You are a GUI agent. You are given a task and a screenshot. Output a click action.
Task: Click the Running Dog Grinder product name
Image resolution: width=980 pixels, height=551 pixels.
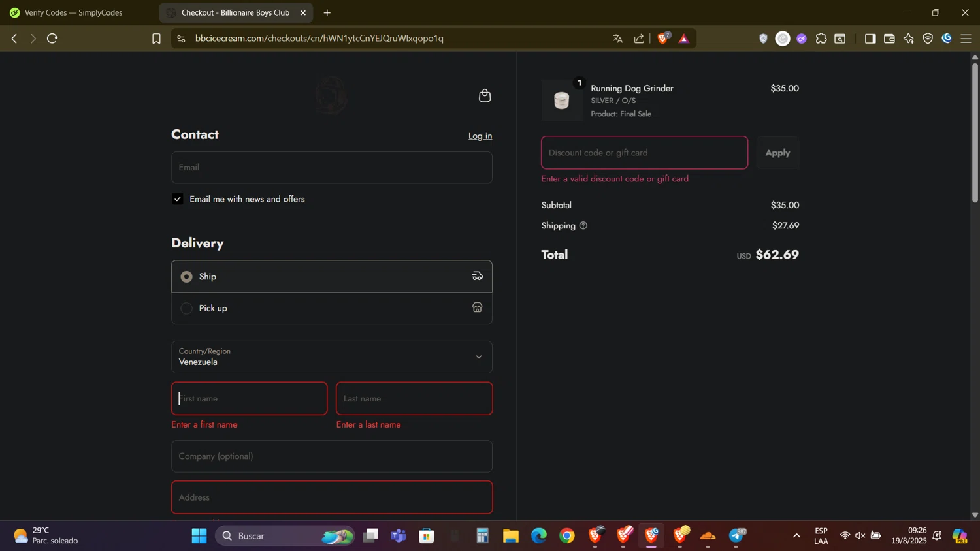pyautogui.click(x=632, y=89)
